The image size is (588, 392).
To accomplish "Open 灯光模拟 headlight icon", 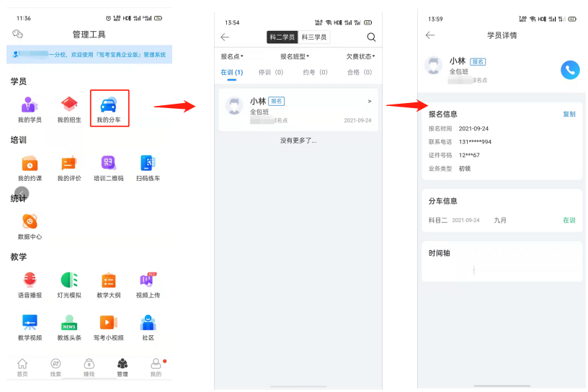I will coord(69,285).
